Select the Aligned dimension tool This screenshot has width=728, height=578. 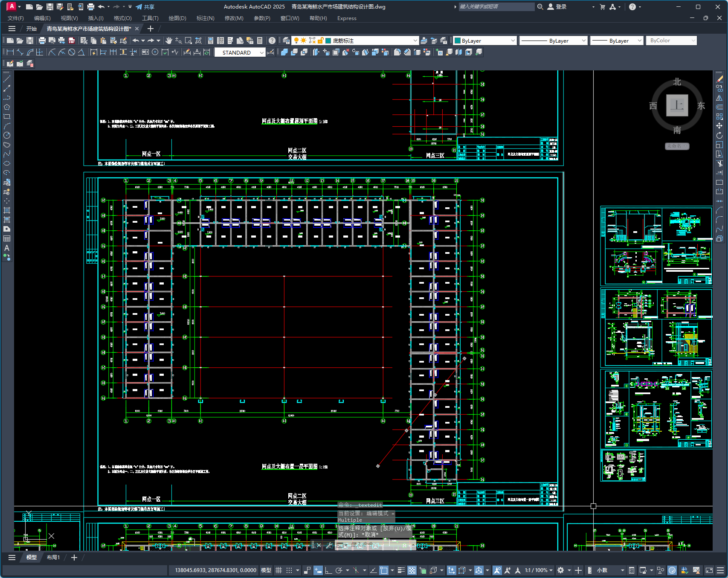tap(20, 52)
